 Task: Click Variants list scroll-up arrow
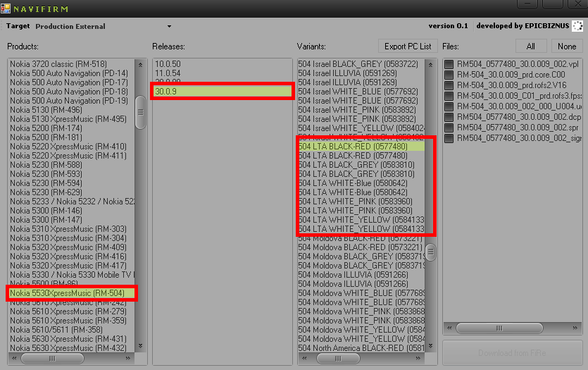(430, 65)
